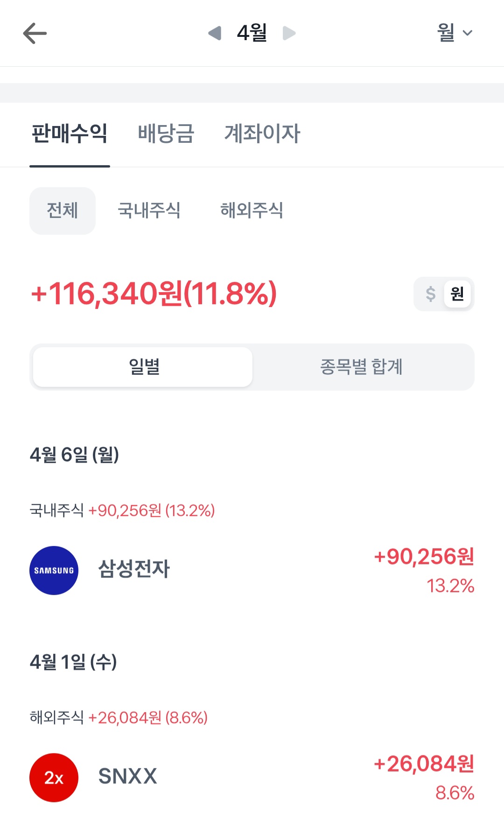
Task: Switch to 종목별 합계 view
Action: 362,367
